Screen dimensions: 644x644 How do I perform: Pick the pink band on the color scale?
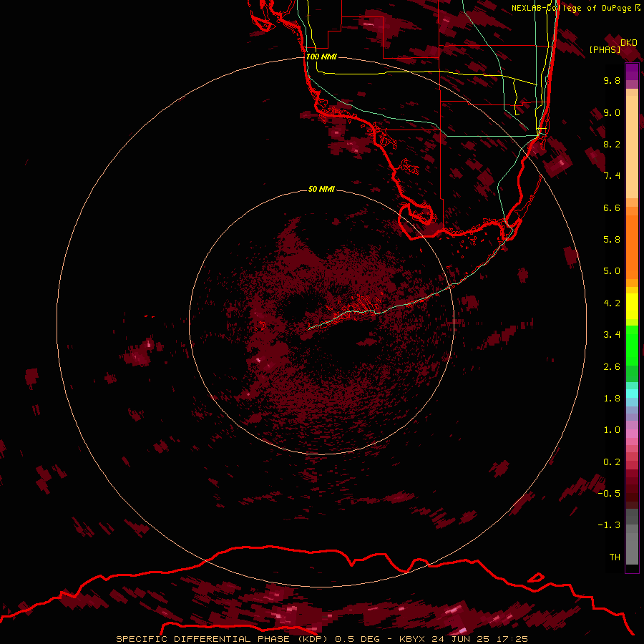click(632, 434)
